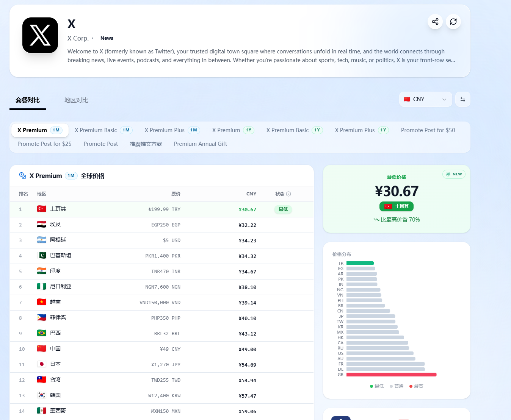Image resolution: width=511 pixels, height=420 pixels.
Task: Select the 套餐对比 tab
Action: tap(28, 100)
